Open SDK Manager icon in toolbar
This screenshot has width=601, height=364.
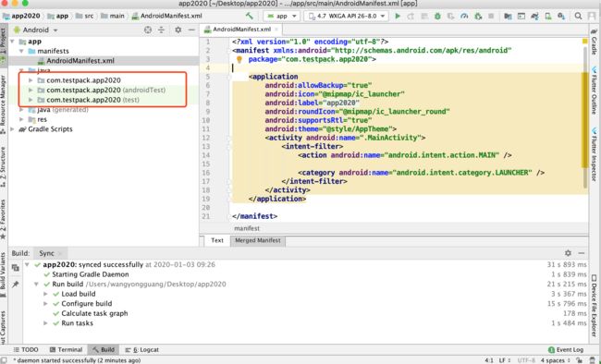pyautogui.click(x=561, y=16)
